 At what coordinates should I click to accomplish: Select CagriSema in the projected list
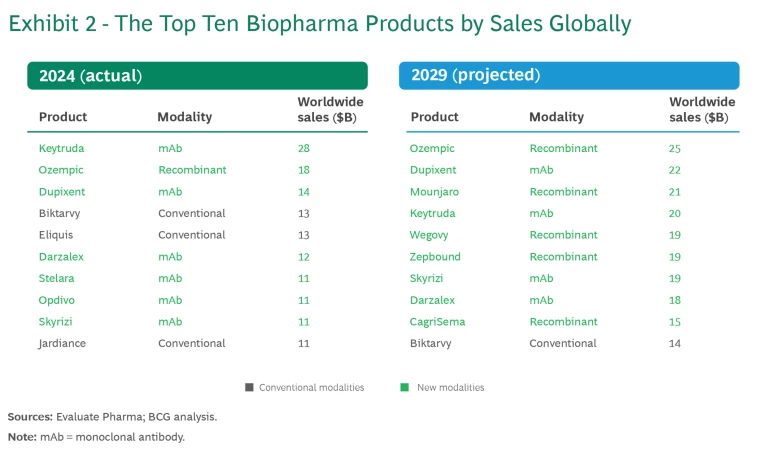[x=437, y=322]
